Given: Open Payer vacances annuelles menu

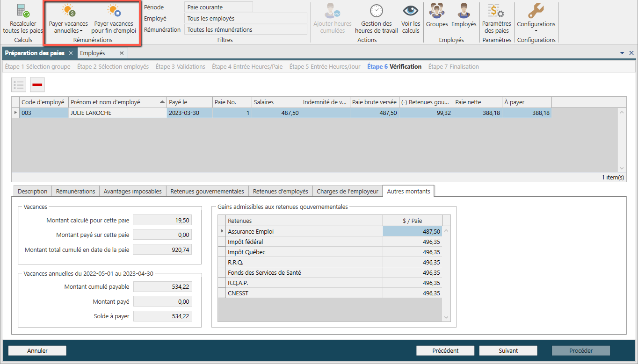Looking at the screenshot, I should [x=68, y=19].
